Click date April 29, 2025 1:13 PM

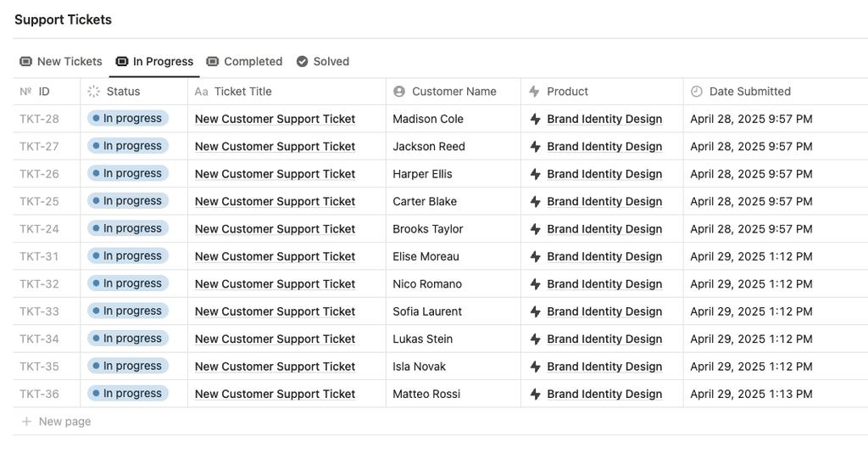coord(751,394)
